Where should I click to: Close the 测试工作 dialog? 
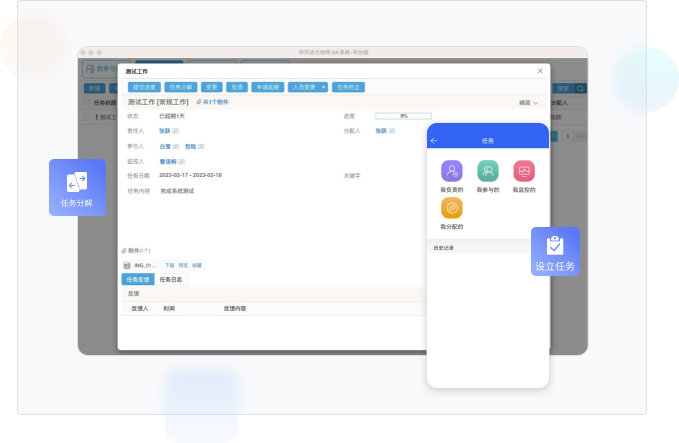541,71
